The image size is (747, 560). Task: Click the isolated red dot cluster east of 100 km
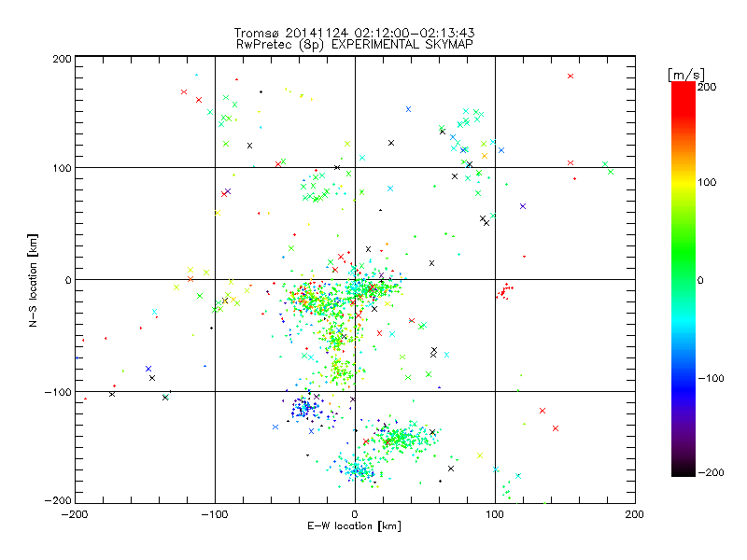[x=504, y=291]
